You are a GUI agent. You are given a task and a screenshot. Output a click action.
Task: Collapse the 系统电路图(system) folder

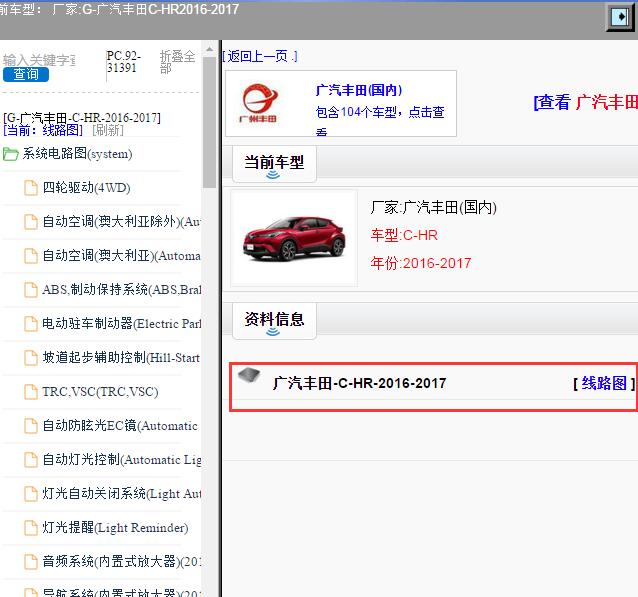click(x=77, y=154)
